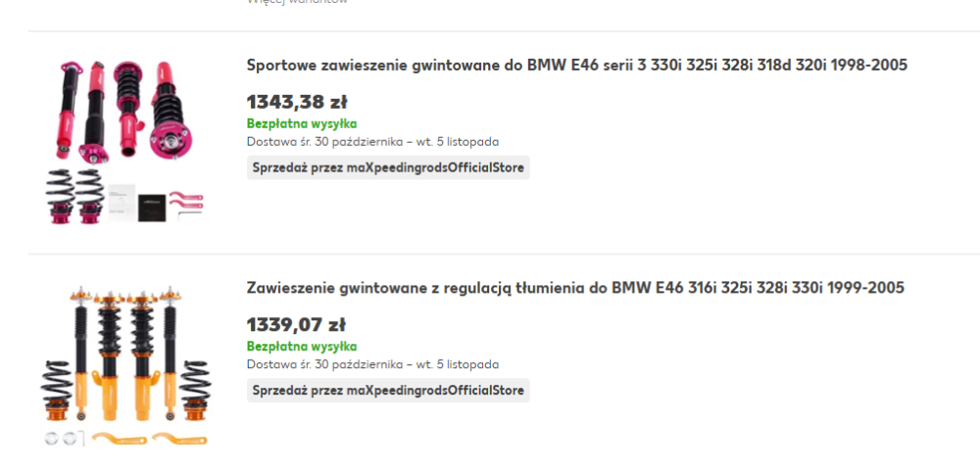
Task: Click delivery date text of the orange coilover listing
Action: coord(372,364)
